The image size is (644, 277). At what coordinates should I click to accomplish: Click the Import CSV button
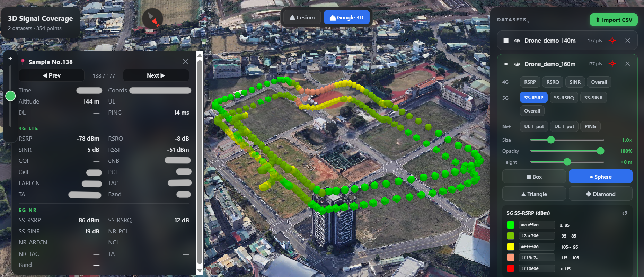614,20
